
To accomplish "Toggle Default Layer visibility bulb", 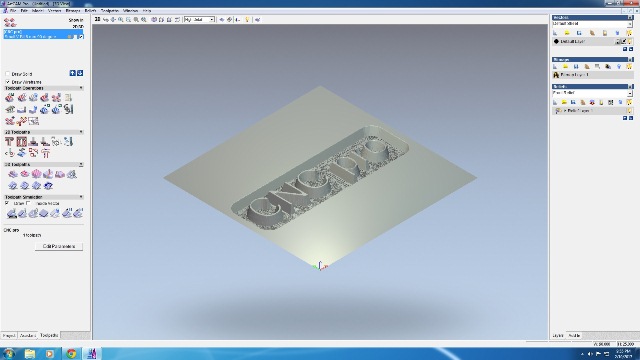I will coord(630,41).
